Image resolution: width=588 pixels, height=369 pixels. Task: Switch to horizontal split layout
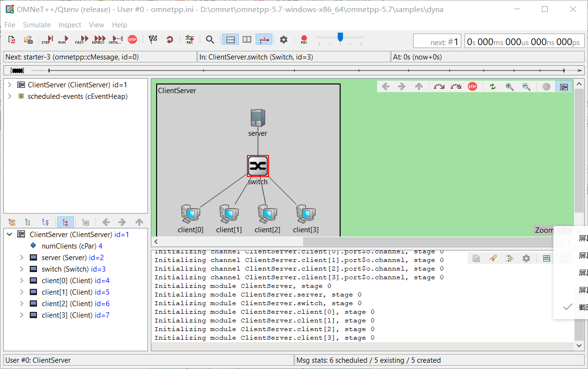point(230,40)
